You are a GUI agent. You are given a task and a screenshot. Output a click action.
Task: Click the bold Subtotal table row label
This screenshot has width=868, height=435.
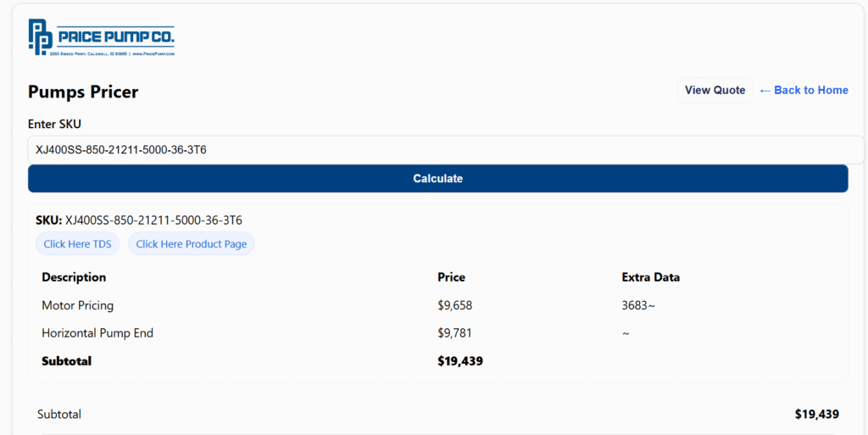(66, 361)
